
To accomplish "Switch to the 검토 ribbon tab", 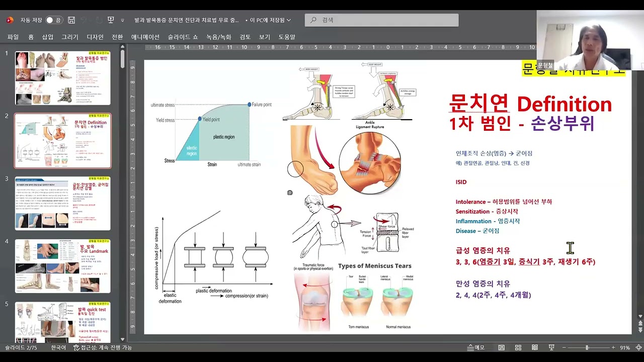I will click(x=245, y=37).
